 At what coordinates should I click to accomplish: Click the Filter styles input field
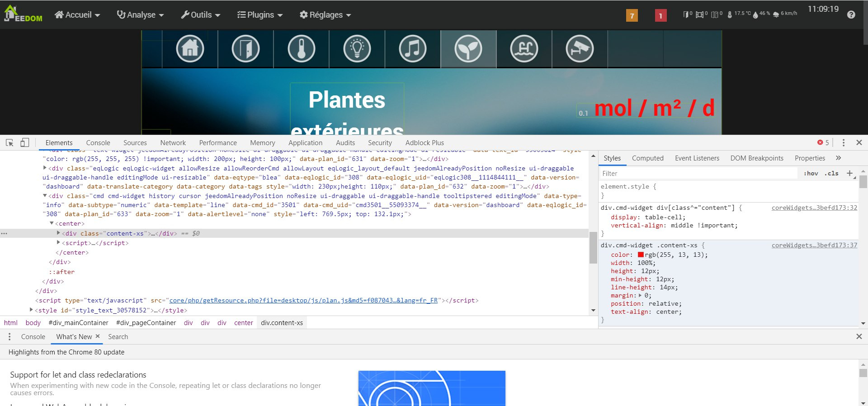click(698, 173)
